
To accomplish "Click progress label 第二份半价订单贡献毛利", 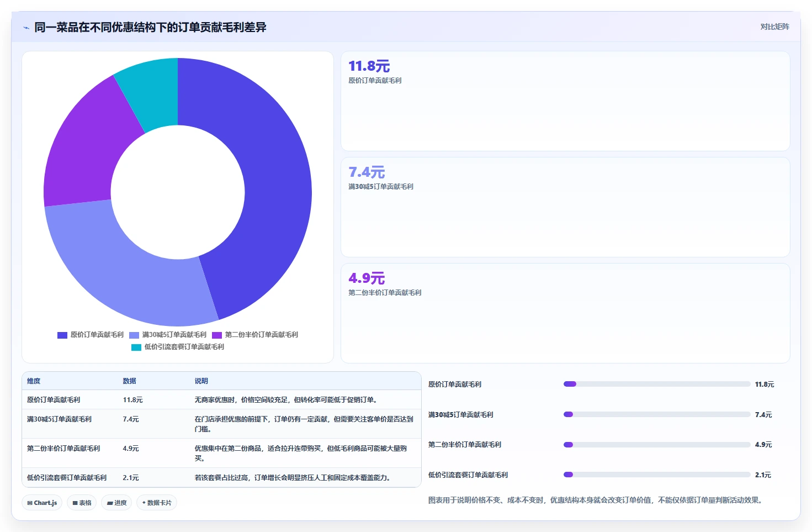I will pos(465,445).
